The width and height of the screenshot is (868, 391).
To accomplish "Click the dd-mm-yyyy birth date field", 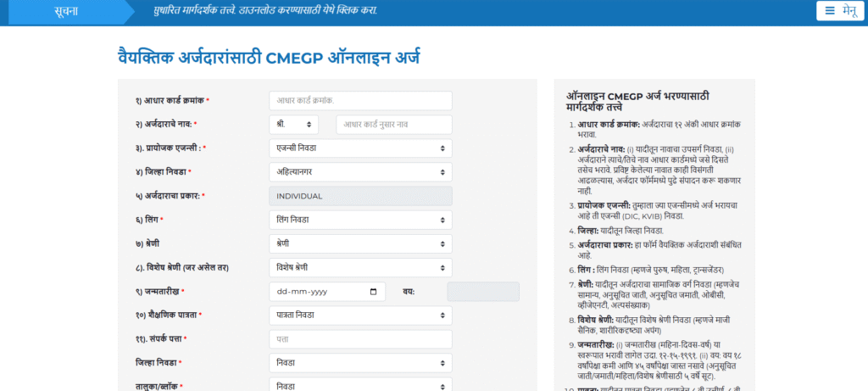I will tap(327, 291).
